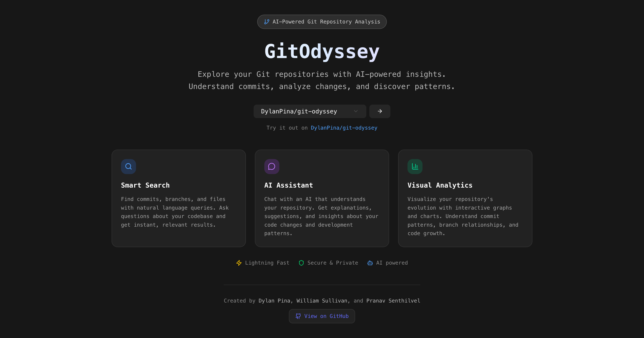This screenshot has height=338, width=644.
Task: Open Pranav Senthilvel's creator link
Action: point(393,301)
